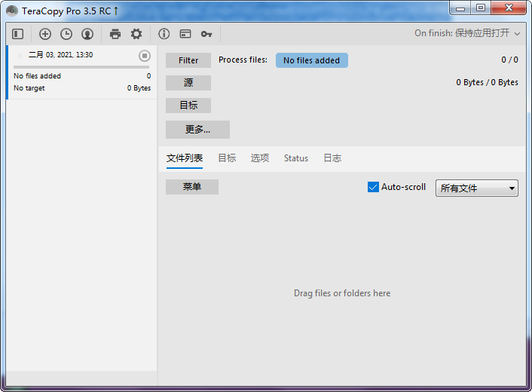This screenshot has height=392, width=532.
Task: Open the history clock icon
Action: (x=66, y=34)
